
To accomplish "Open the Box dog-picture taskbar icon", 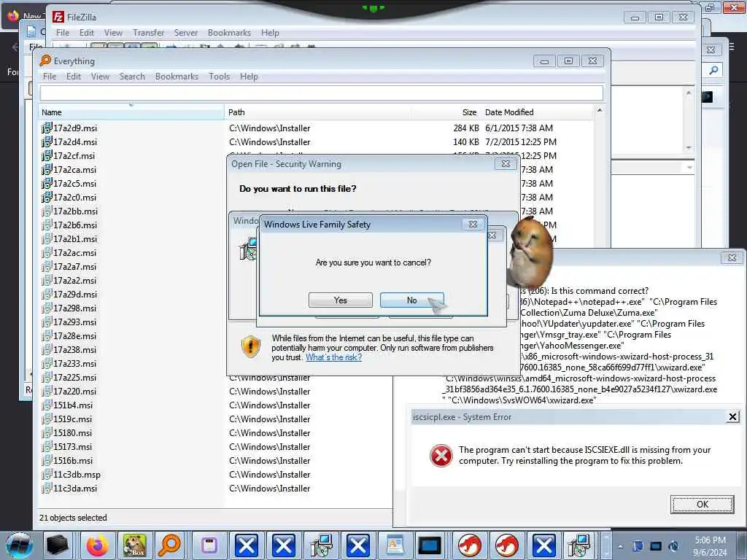I will [x=135, y=545].
